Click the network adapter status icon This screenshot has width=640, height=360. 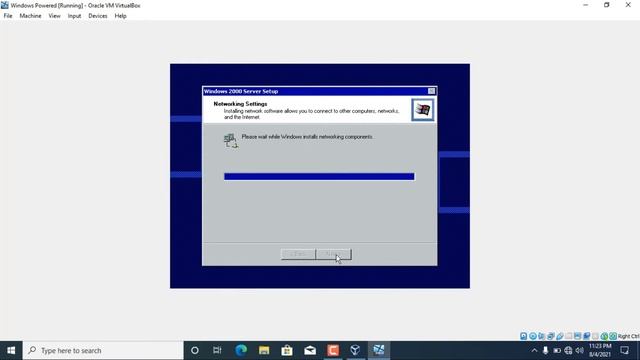pos(551,336)
